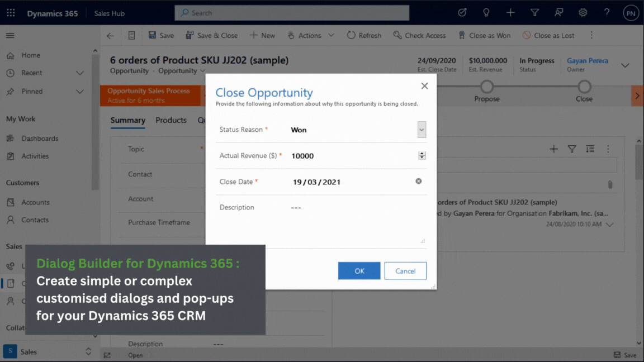
Task: Open Activities in sidebar
Action: click(35, 156)
